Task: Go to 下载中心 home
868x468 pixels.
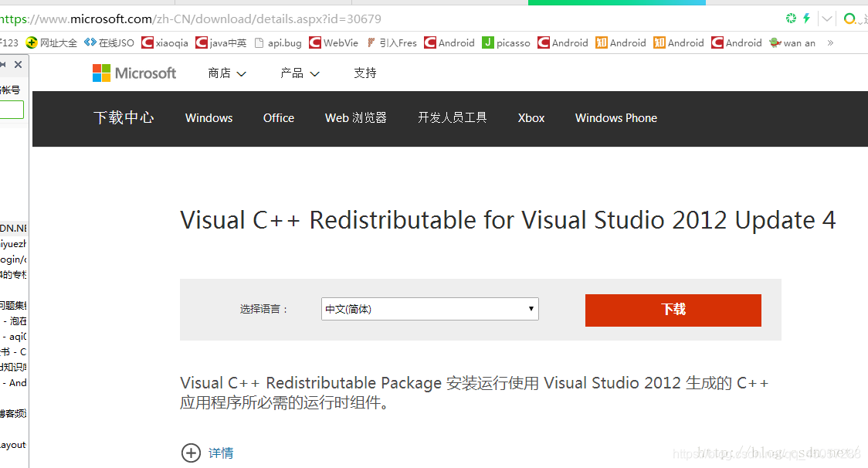Action: [124, 117]
